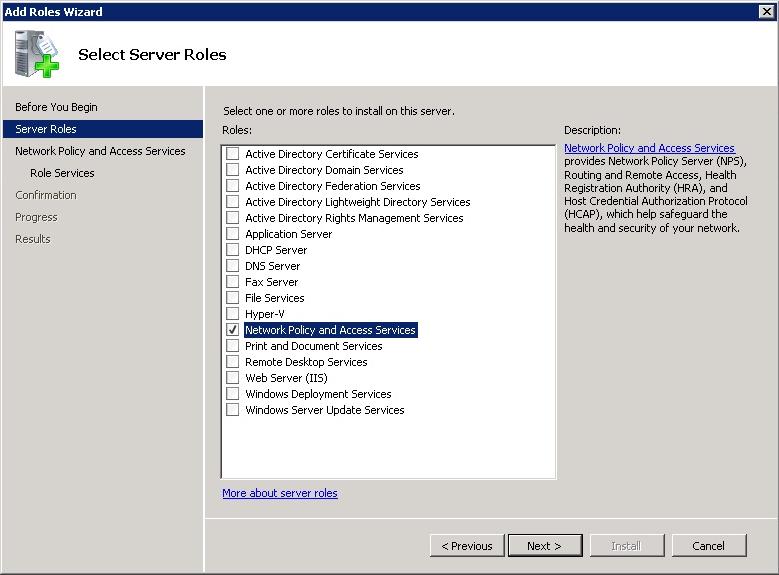
Task: Enable the Hyper-V role checkbox
Action: tap(233, 314)
